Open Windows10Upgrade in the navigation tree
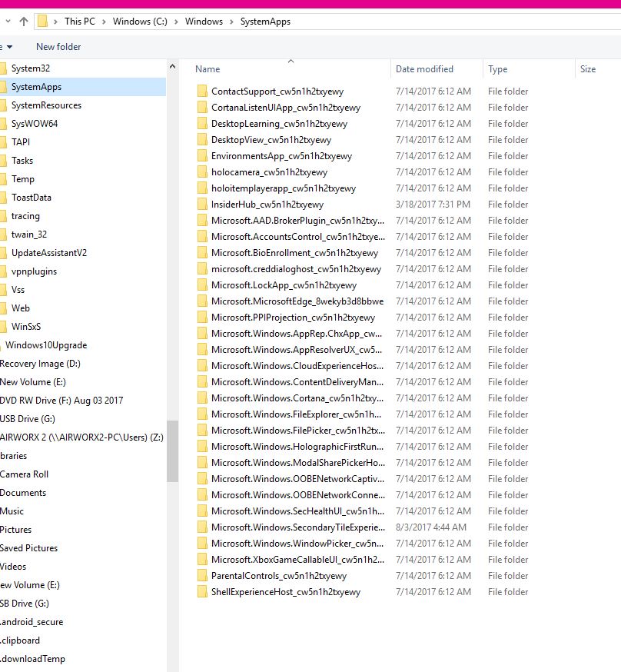The width and height of the screenshot is (621, 672). point(46,345)
